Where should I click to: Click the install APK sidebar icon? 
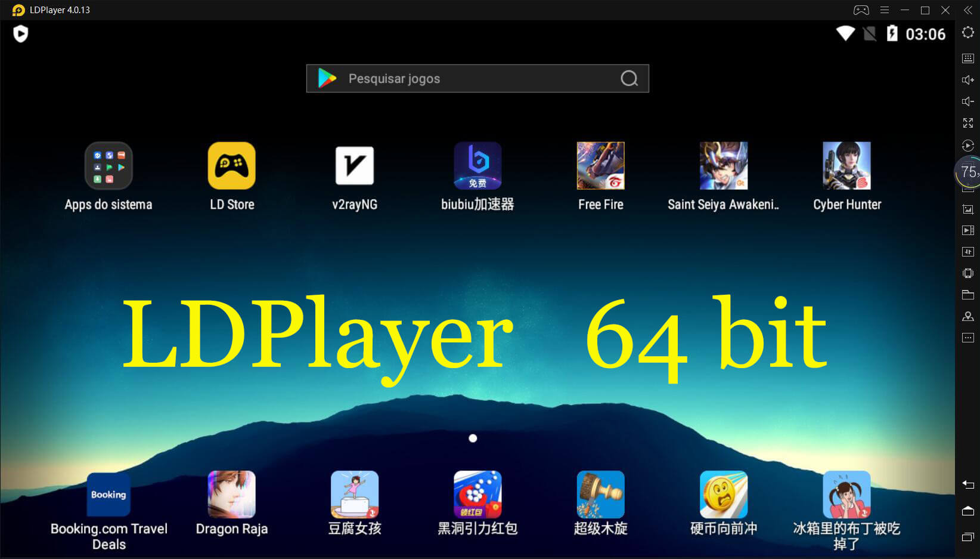(968, 252)
